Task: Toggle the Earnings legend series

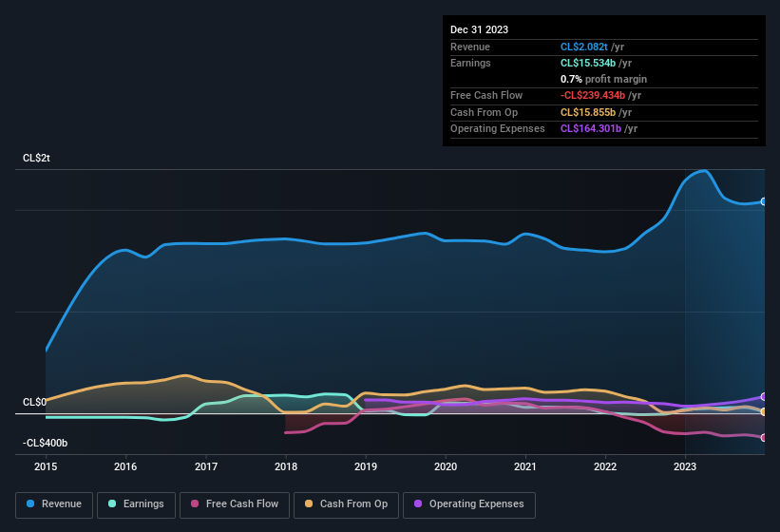Action: [136, 504]
